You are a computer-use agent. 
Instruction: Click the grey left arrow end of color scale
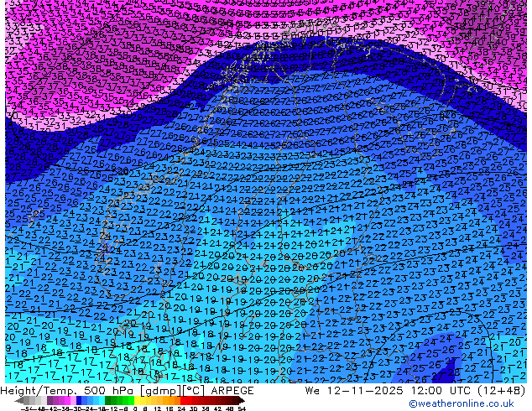19,400
